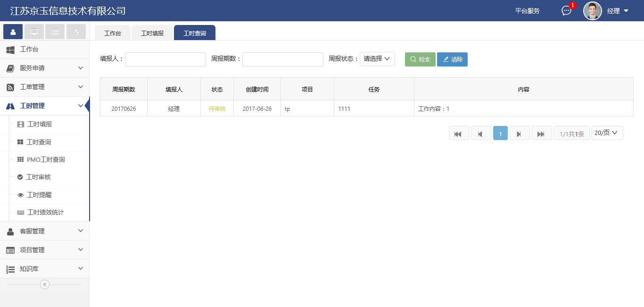This screenshot has height=307, width=644.
Task: Expand the 项目管理 sidebar section
Action: click(x=45, y=249)
